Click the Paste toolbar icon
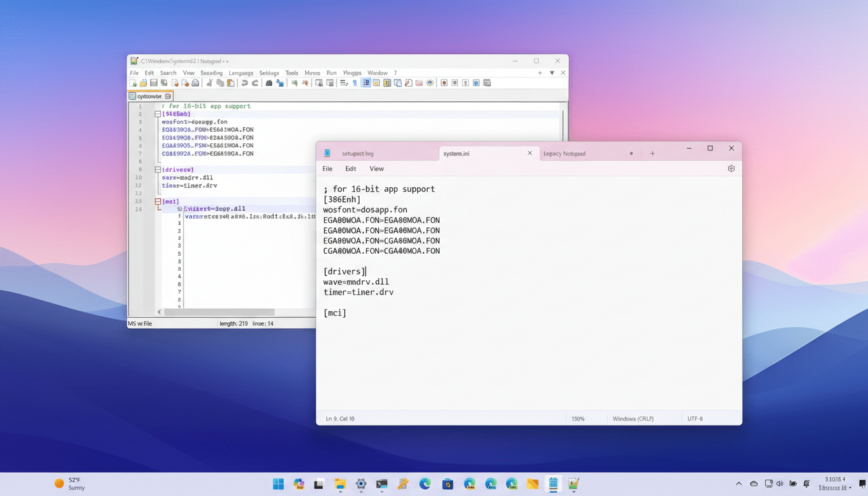Image resolution: width=868 pixels, height=496 pixels. [x=229, y=83]
